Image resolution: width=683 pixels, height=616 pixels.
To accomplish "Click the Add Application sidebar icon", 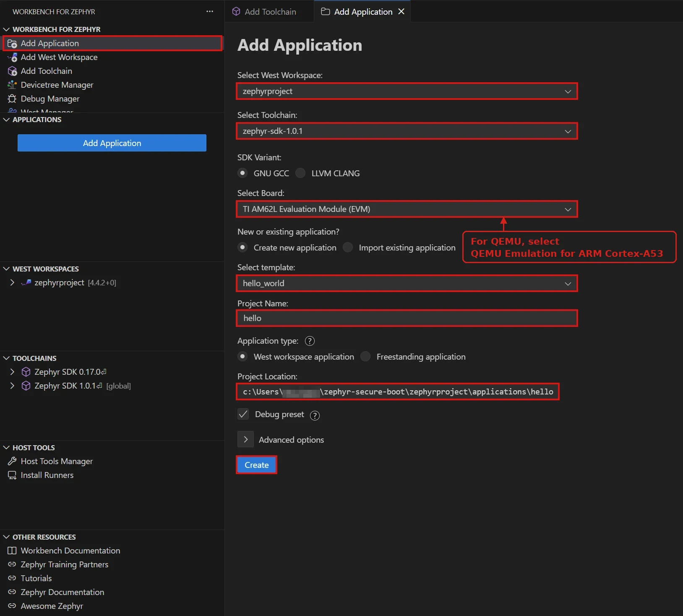I will coord(12,44).
